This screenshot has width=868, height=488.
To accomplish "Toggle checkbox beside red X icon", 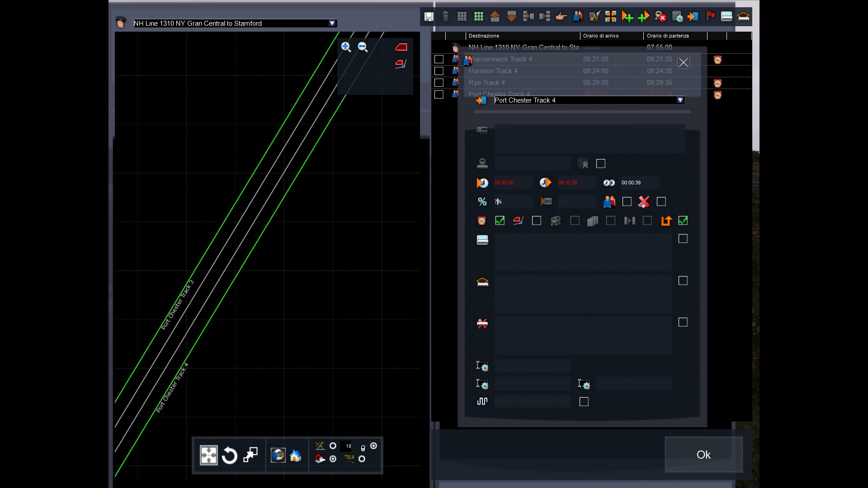I will tap(661, 202).
